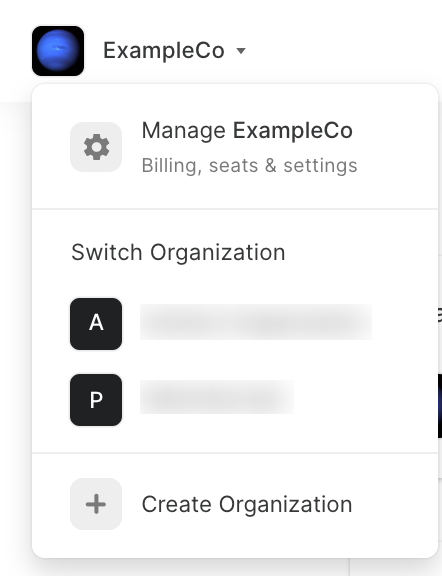
Task: Click the blue planet ExampleCo logo
Action: coord(58,51)
